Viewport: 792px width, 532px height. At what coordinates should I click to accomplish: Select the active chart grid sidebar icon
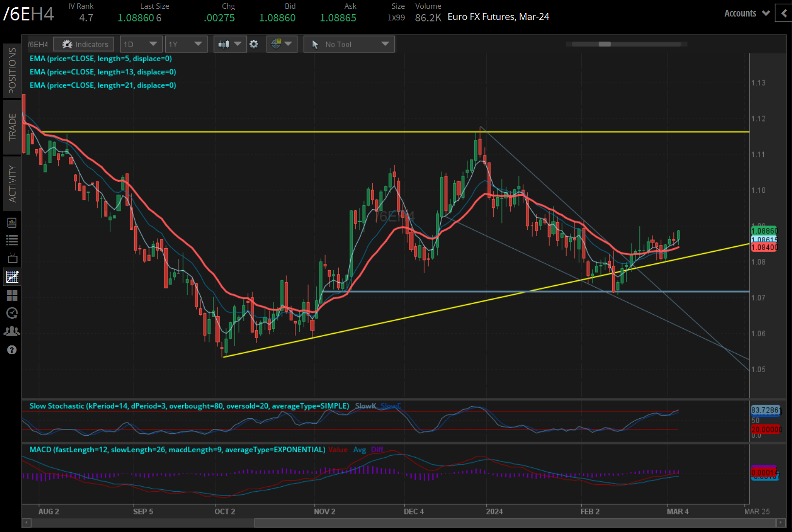(12, 277)
